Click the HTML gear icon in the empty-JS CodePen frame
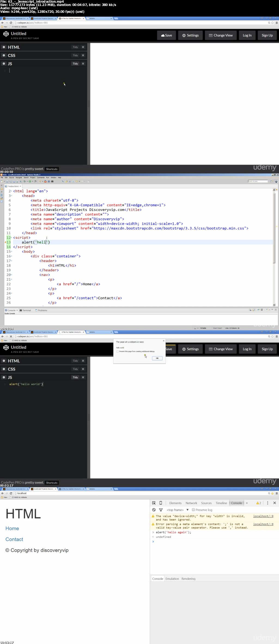 click(4, 47)
